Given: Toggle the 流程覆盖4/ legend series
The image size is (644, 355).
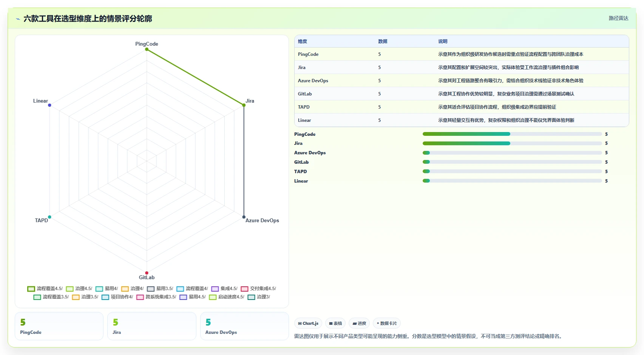Looking at the screenshot, I should [192, 289].
